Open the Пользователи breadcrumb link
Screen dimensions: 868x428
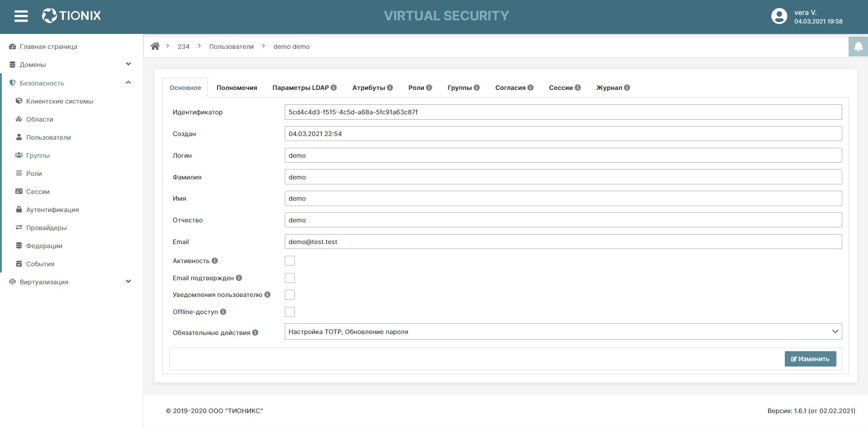(x=231, y=47)
